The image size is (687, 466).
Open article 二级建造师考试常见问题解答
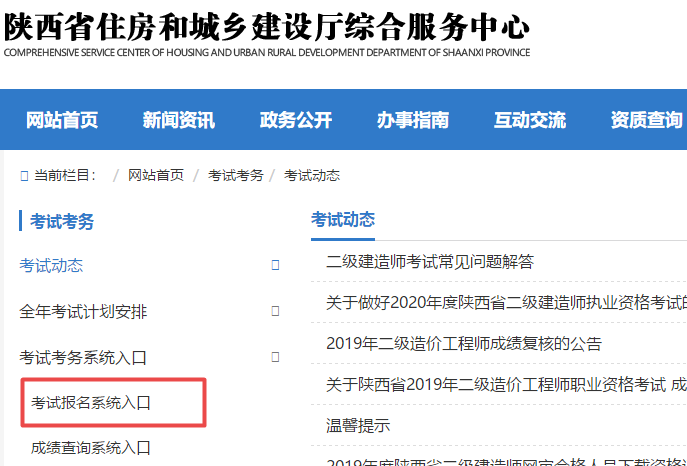430,262
